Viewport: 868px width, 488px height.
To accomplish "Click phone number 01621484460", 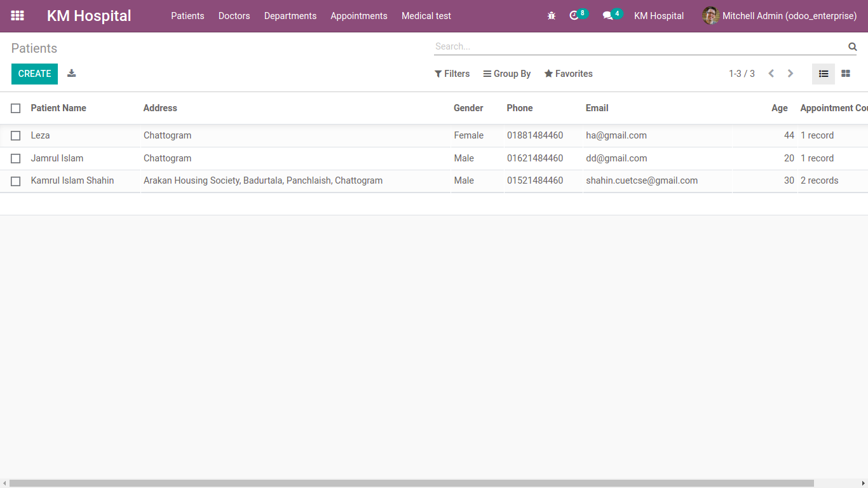I will 535,158.
